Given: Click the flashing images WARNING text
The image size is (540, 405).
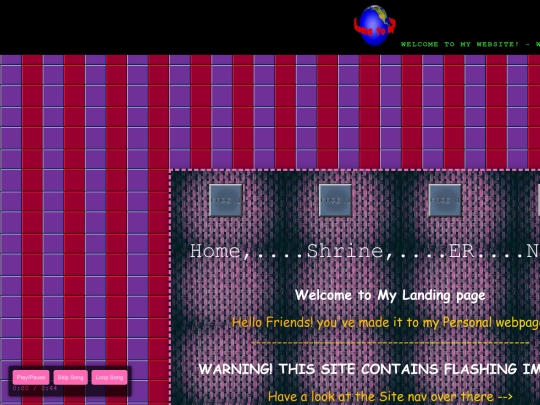Looking at the screenshot, I should tap(369, 369).
